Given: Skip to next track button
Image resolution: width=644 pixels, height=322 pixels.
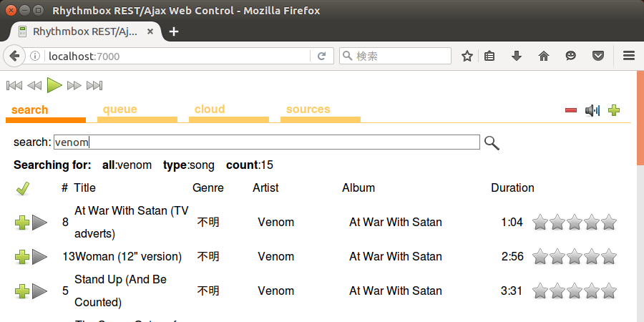Looking at the screenshot, I should (x=94, y=85).
